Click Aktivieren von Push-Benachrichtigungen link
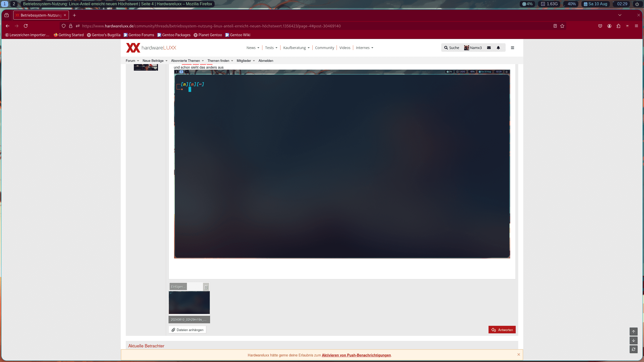This screenshot has height=362, width=644. coord(356,355)
